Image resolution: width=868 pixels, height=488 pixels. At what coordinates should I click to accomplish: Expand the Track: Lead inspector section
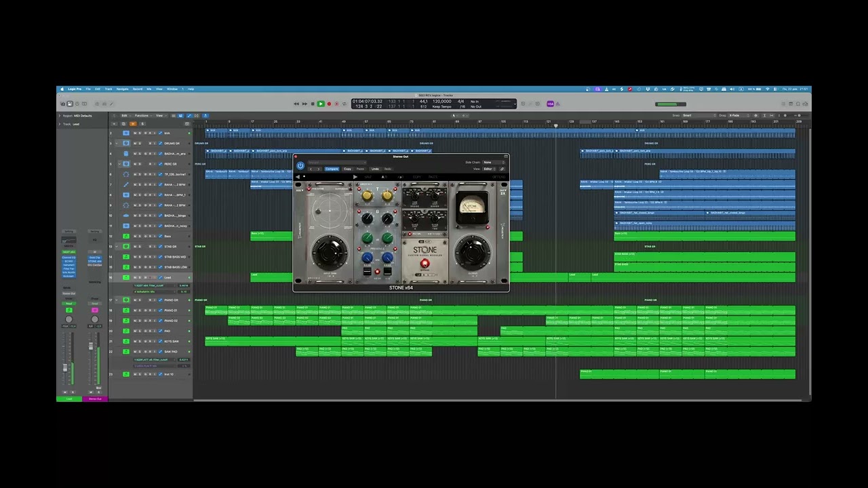[x=60, y=124]
